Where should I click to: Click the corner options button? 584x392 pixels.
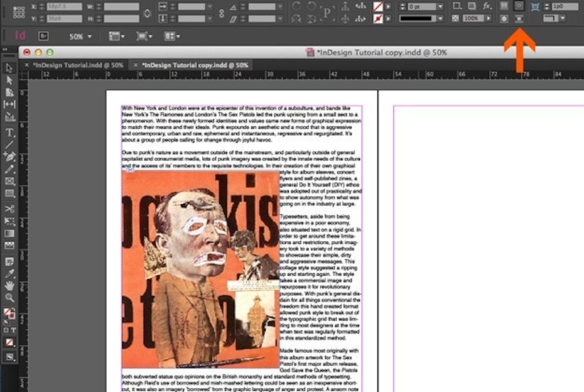(x=458, y=6)
